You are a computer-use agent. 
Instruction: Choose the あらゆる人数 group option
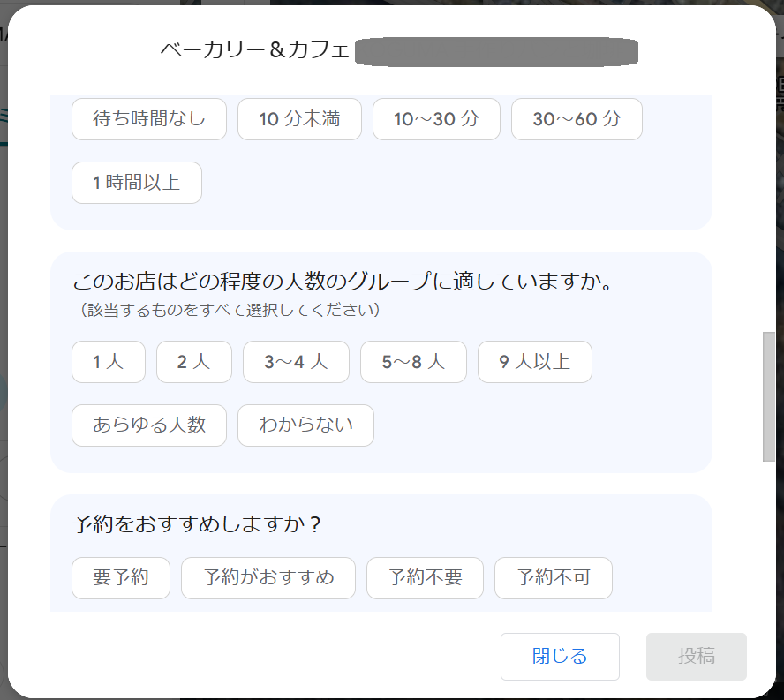pyautogui.click(x=149, y=425)
